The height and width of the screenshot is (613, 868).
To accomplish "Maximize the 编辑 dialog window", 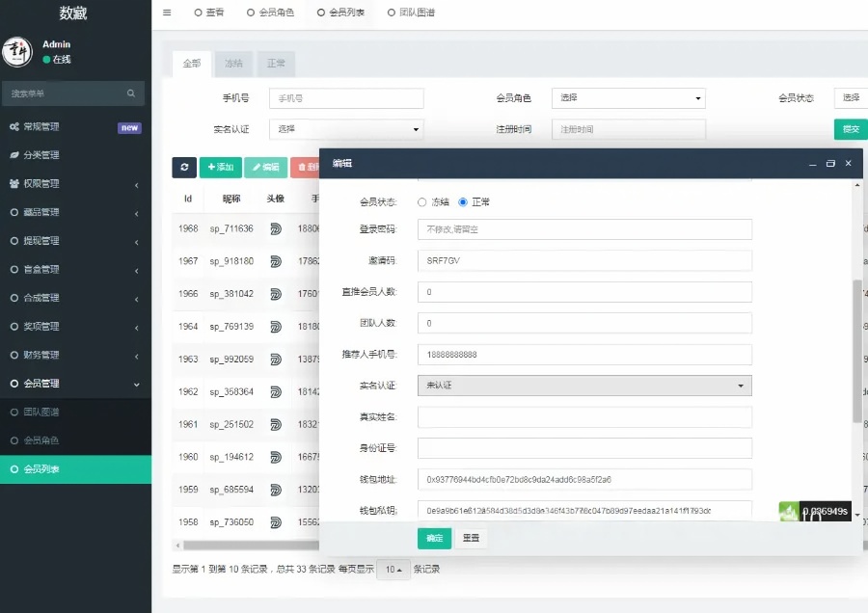I will pyautogui.click(x=830, y=164).
